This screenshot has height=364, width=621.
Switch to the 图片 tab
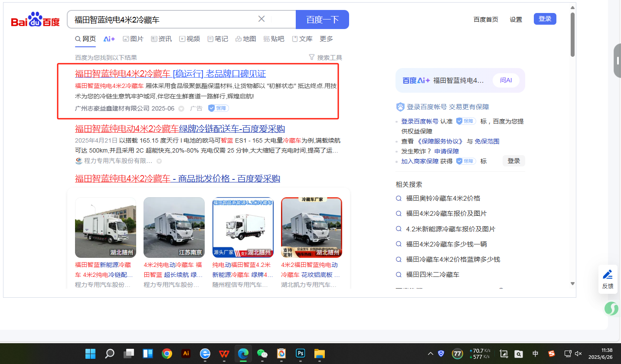(x=133, y=39)
